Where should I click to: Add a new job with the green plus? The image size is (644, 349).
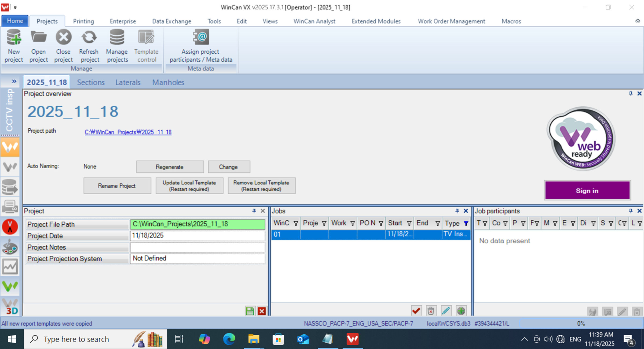tap(461, 311)
